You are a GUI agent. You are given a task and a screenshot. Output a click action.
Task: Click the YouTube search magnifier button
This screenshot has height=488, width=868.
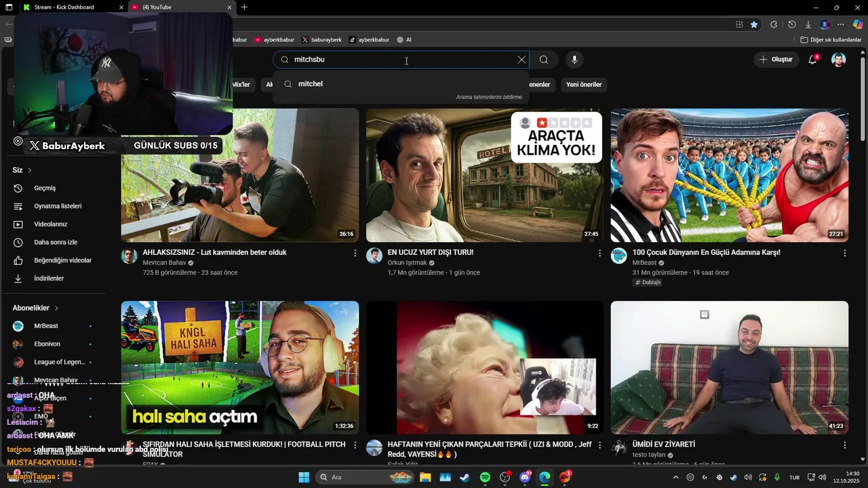click(x=544, y=60)
